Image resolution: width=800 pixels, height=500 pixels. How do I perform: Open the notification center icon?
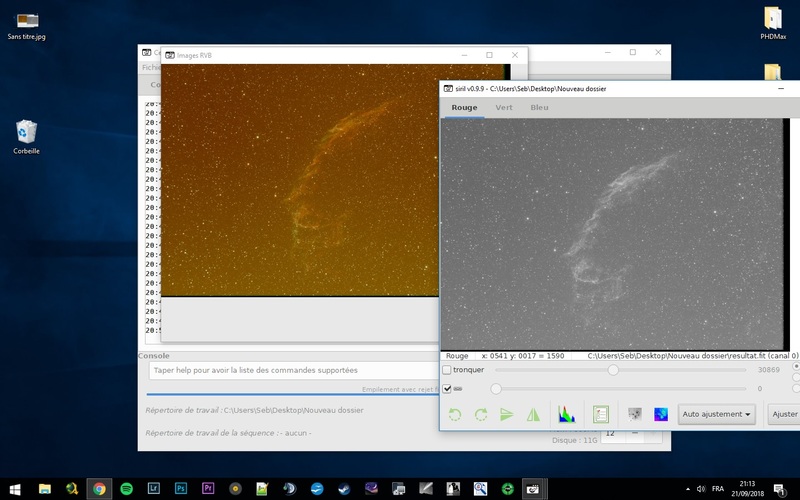pyautogui.click(x=780, y=490)
